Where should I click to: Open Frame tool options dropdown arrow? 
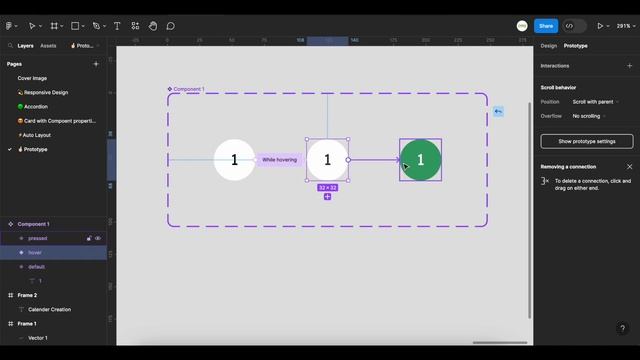pos(62,26)
